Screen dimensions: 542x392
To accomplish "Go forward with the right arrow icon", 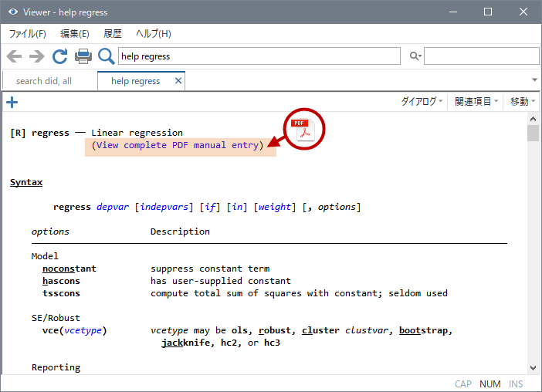I will (x=36, y=56).
